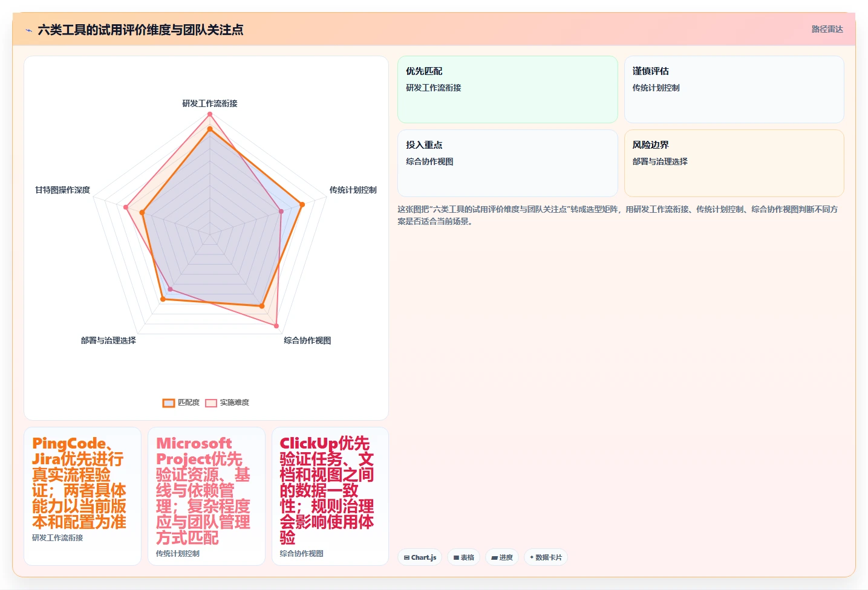Image resolution: width=868 pixels, height=590 pixels.
Task: Click the small icon before the header title
Action: (28, 30)
